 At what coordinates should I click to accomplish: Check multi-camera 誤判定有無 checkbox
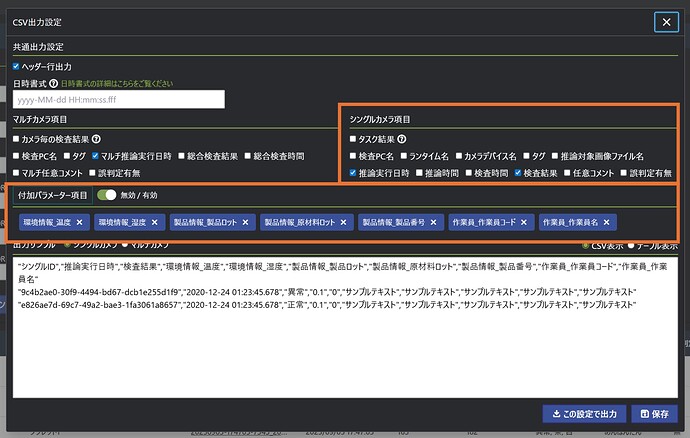[92, 173]
